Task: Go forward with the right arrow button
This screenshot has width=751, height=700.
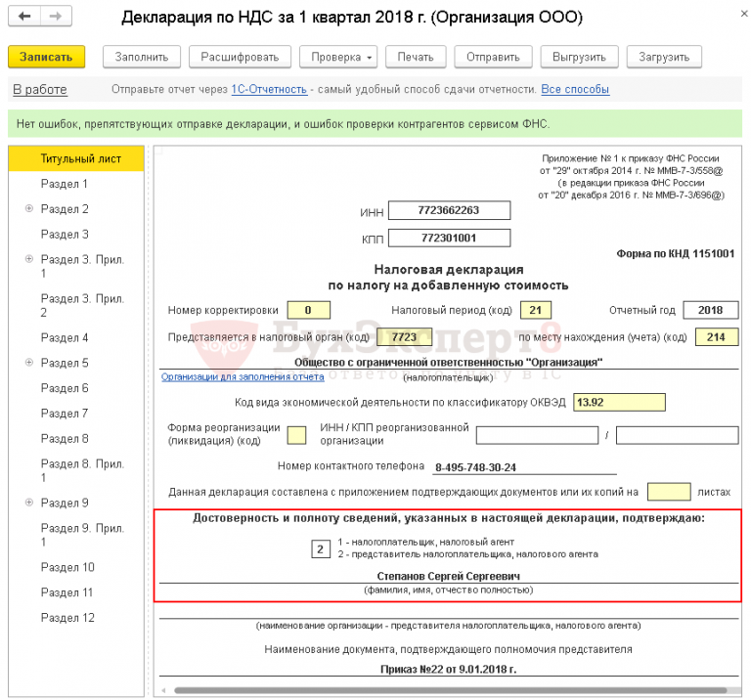Action: click(x=56, y=17)
